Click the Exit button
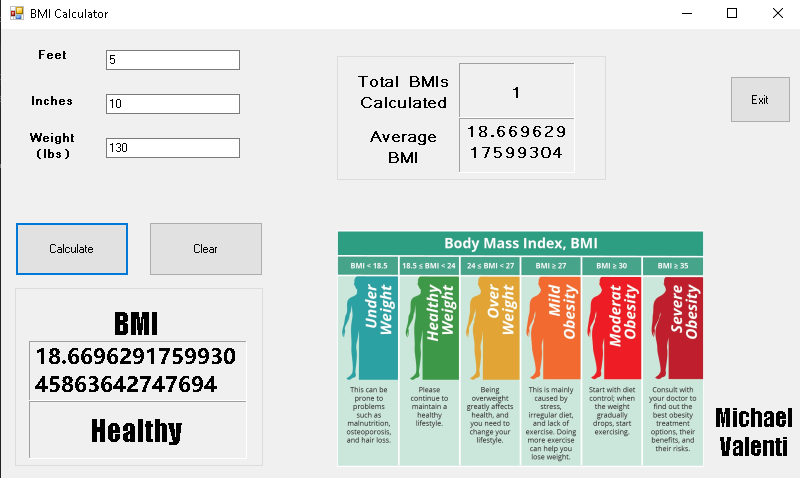 pyautogui.click(x=760, y=100)
